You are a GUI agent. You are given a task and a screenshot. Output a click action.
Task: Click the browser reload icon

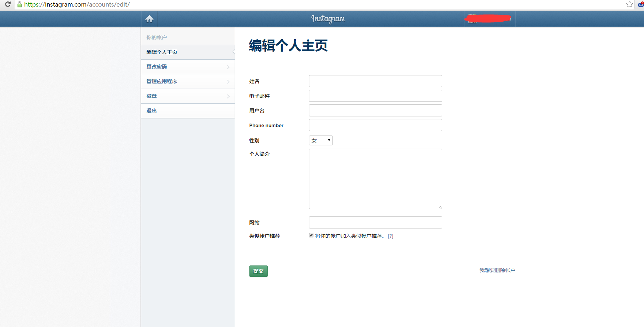8,4
